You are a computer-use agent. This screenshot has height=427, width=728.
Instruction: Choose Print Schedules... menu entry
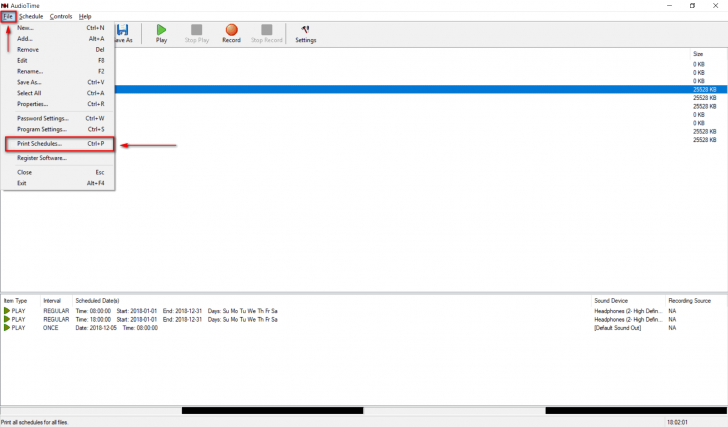pos(58,143)
